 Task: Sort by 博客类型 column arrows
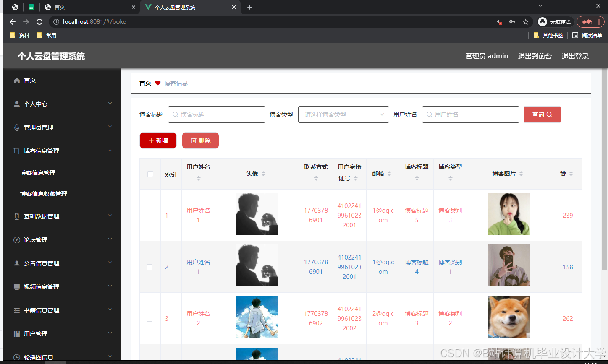pos(451,178)
